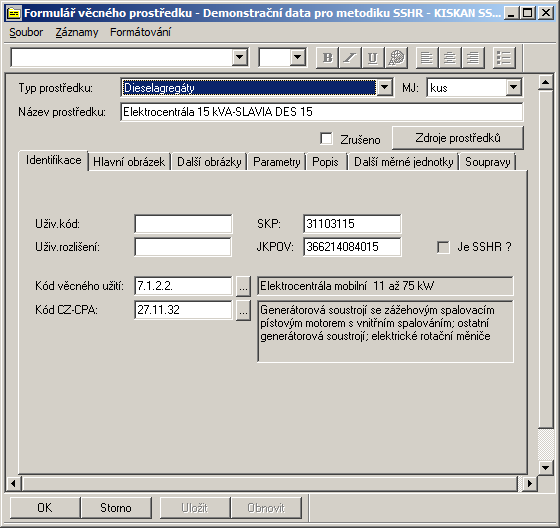Viewport: 560px width, 528px height.
Task: Switch to Další měrné jednotky tab
Action: (404, 162)
